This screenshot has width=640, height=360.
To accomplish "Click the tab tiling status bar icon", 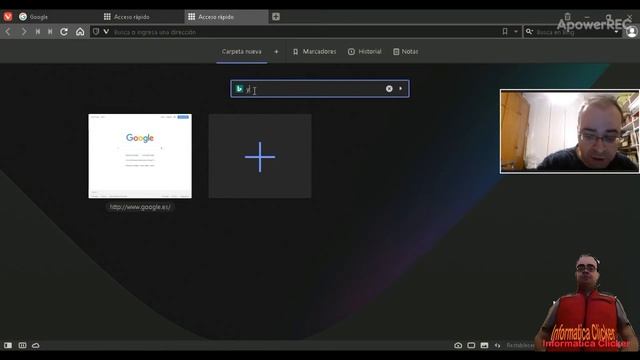I will (x=22, y=345).
